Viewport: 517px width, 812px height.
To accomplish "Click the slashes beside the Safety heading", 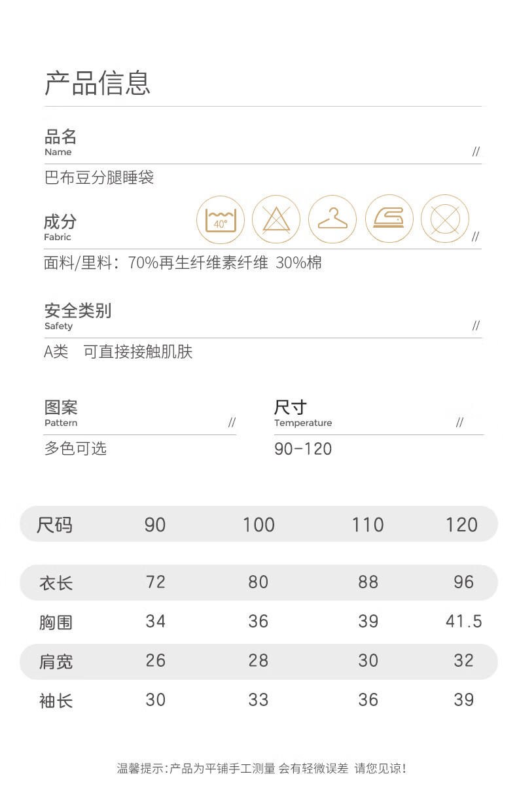I will coord(476,326).
